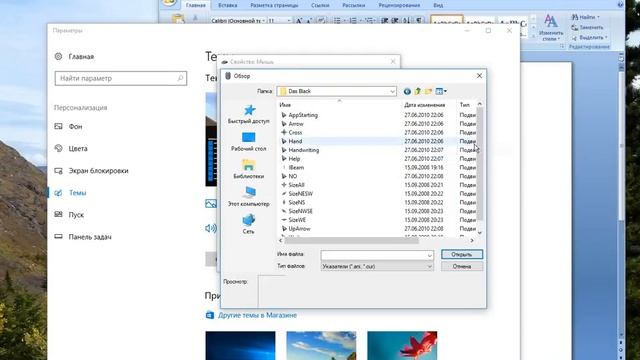Open Пуск personalization section
The width and height of the screenshot is (640, 360).
69,215
